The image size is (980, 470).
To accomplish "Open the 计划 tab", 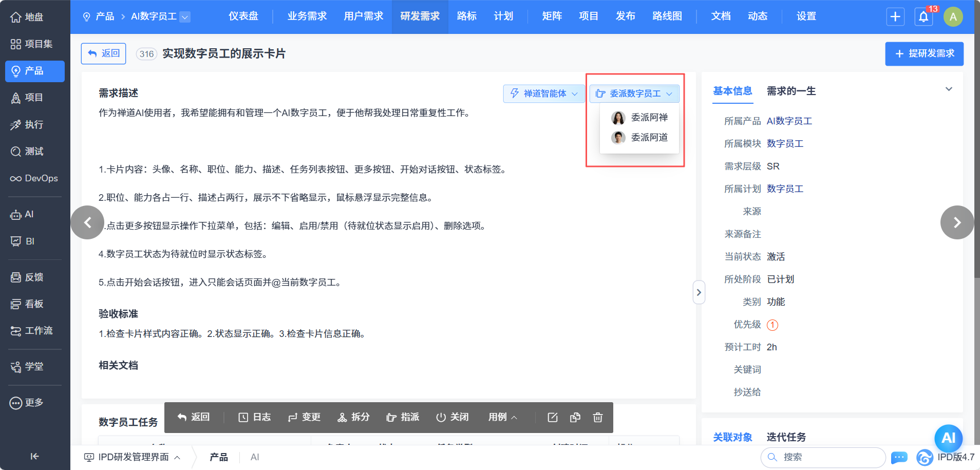I will [503, 16].
